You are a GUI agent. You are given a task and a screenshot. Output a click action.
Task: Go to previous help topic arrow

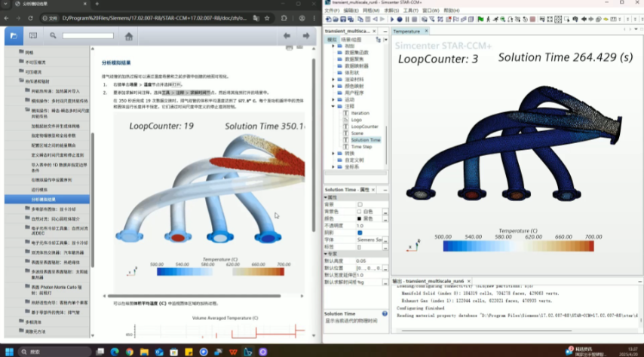pyautogui.click(x=287, y=35)
